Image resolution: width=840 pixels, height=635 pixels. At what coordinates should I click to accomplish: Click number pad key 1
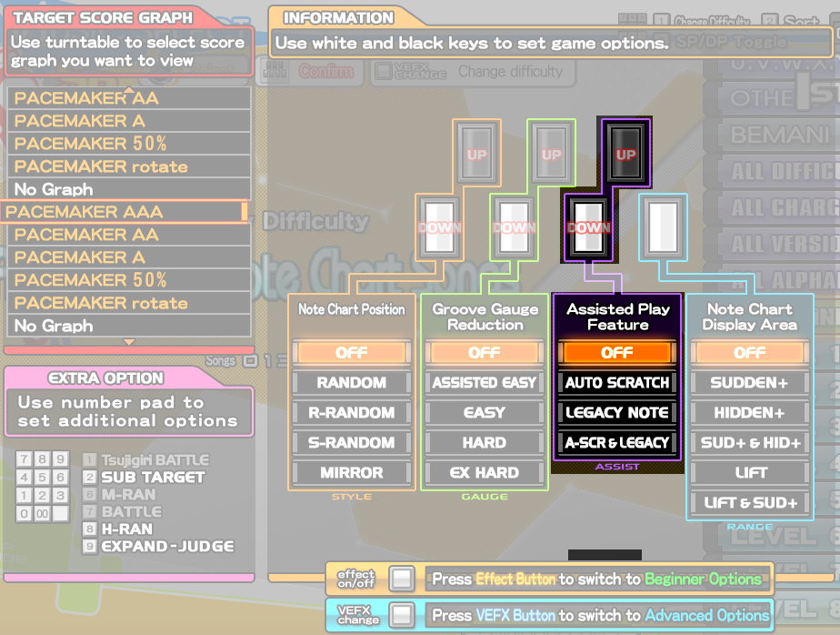[25, 495]
